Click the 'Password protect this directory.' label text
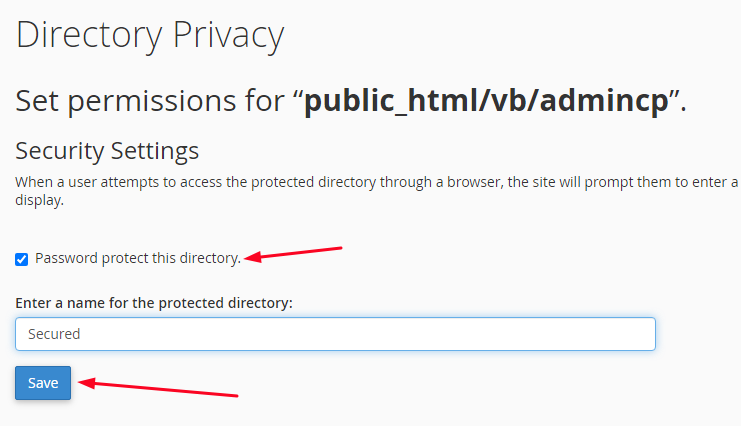This screenshot has height=426, width=741. coord(138,258)
